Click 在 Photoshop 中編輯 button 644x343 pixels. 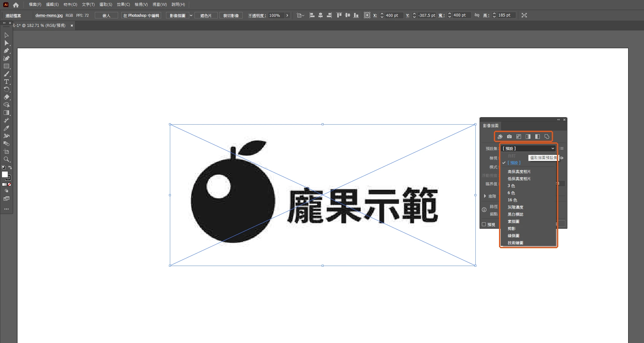[141, 16]
